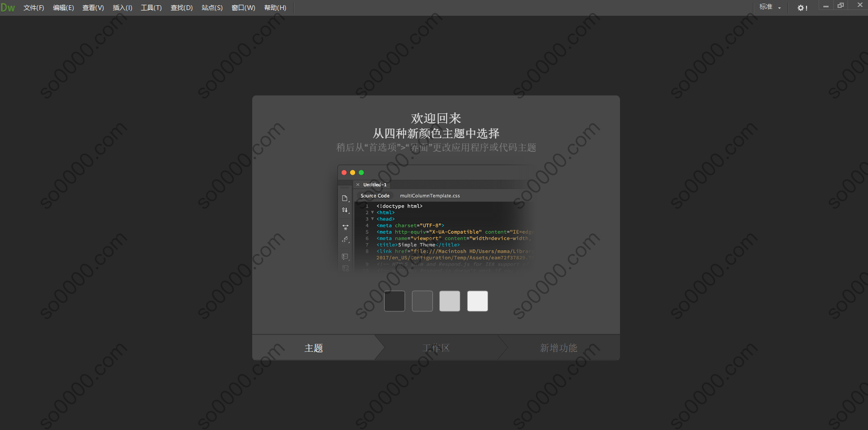This screenshot has width=868, height=430.
Task: Open the 查找(D) menu
Action: pyautogui.click(x=182, y=8)
